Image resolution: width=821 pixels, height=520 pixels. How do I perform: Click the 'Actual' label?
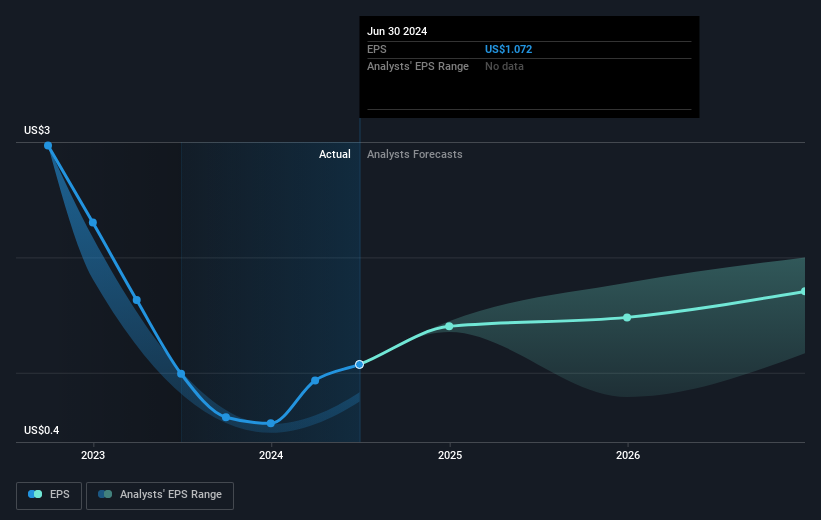pos(335,154)
